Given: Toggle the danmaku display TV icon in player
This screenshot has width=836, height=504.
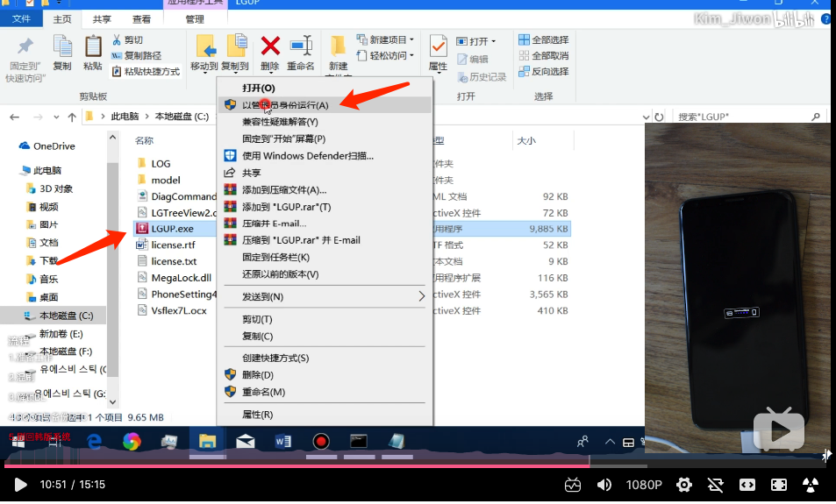Looking at the screenshot, I should click(573, 485).
